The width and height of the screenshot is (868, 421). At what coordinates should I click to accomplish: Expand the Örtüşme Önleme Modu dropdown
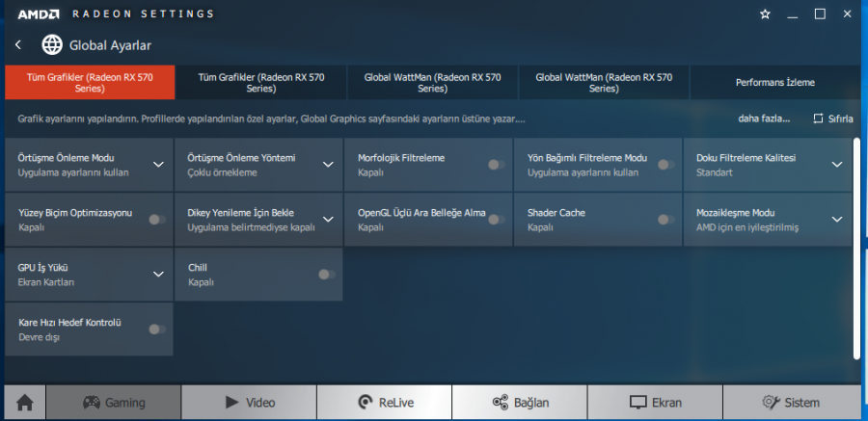[158, 165]
